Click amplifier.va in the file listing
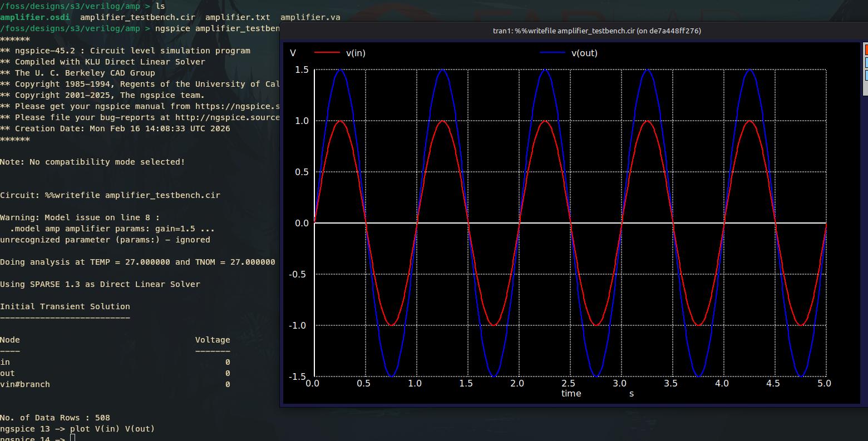 point(310,17)
